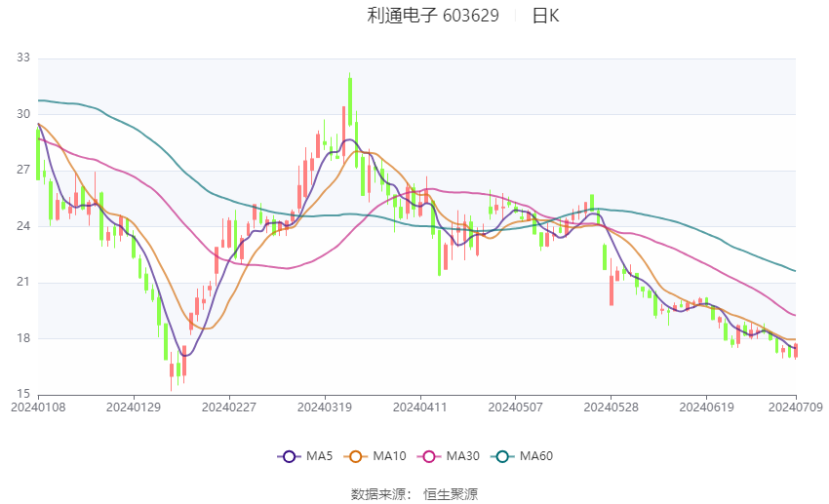The image size is (829, 504).
Task: Click the 20240108 start date label
Action: pos(38,407)
